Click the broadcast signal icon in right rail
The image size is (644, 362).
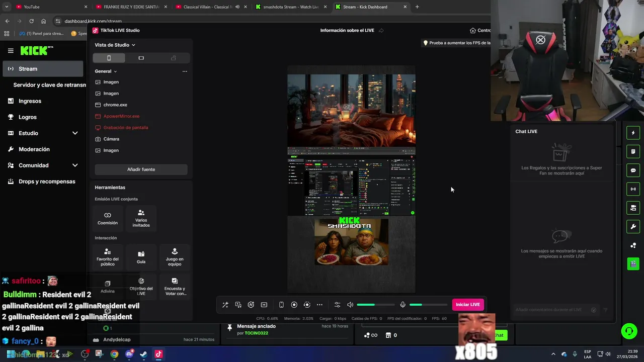click(x=633, y=189)
